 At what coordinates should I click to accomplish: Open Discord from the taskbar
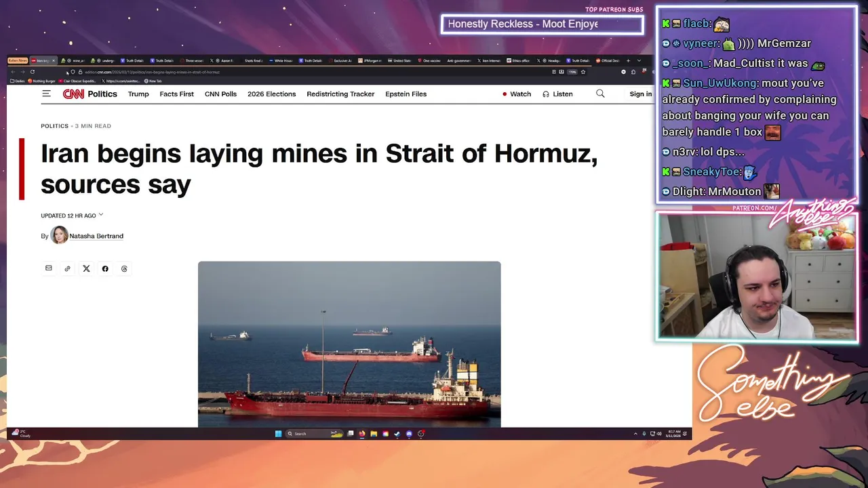pos(409,434)
